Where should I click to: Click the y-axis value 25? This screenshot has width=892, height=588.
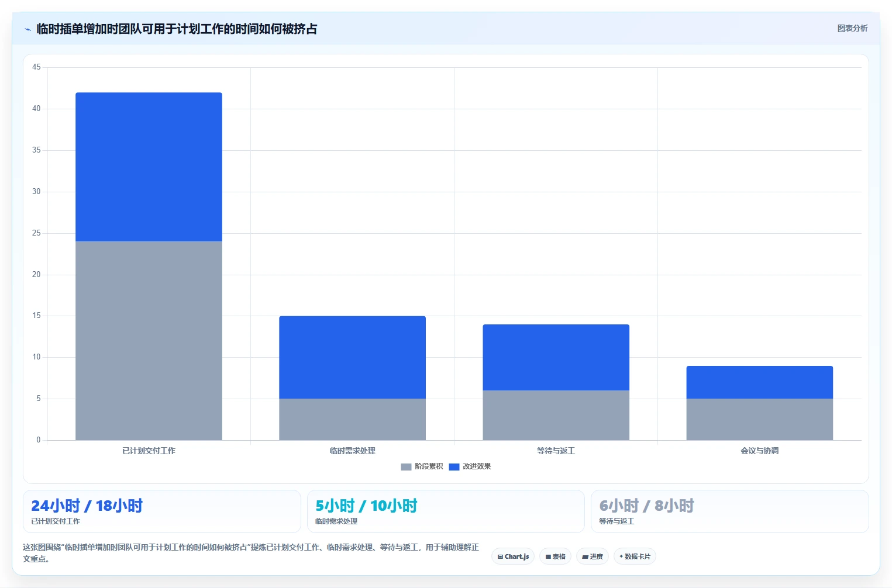pos(36,233)
